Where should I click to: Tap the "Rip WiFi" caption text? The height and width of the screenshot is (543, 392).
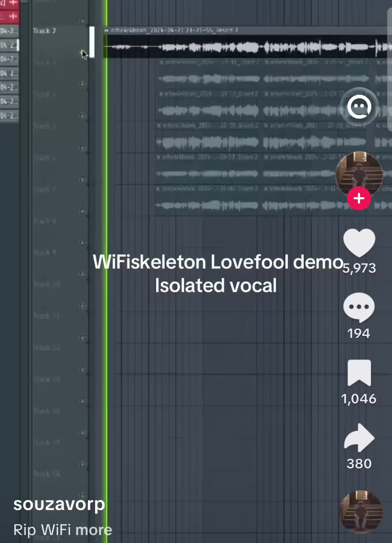point(42,530)
